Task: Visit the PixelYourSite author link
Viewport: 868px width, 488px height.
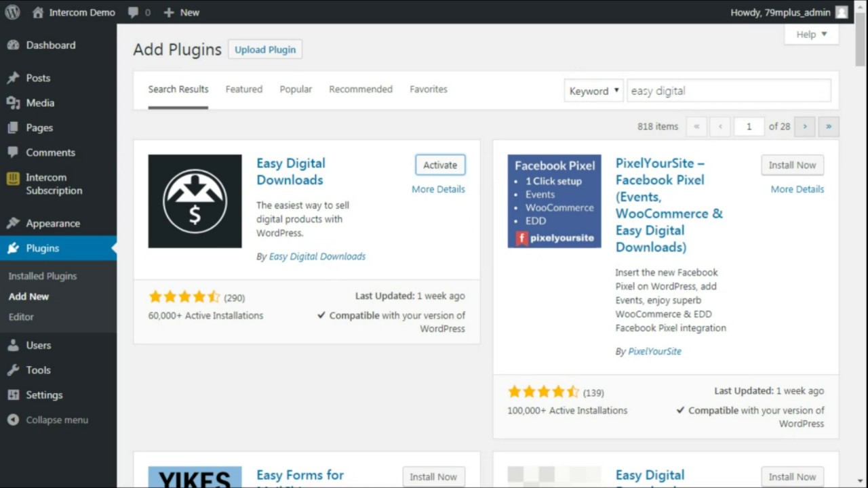Action: [x=655, y=351]
